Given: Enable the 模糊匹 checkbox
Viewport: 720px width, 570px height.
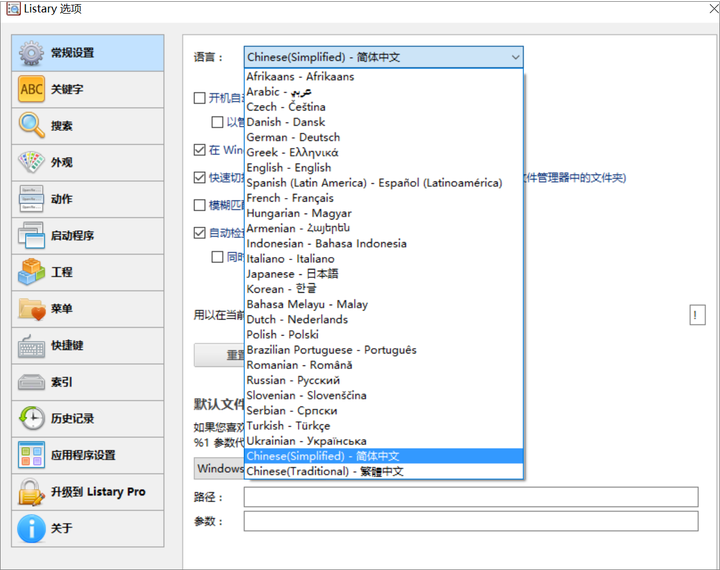Looking at the screenshot, I should [199, 205].
